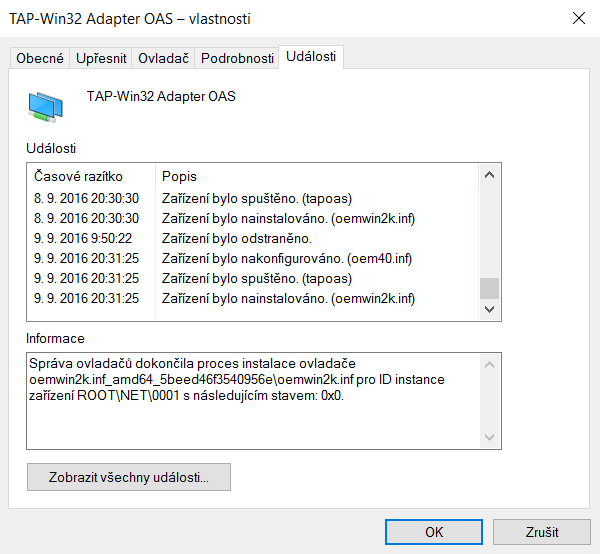Click the Události tab
The image size is (600, 554).
coord(311,58)
